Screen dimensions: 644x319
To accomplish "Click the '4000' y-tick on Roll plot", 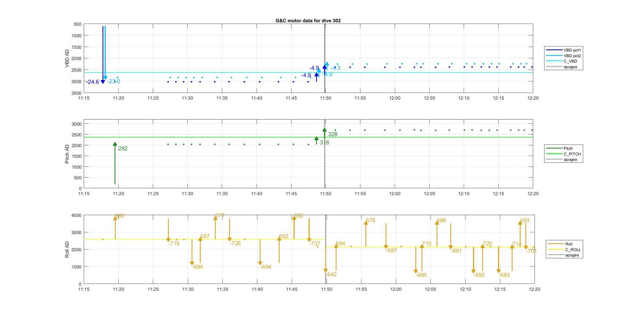I will 76,215.
